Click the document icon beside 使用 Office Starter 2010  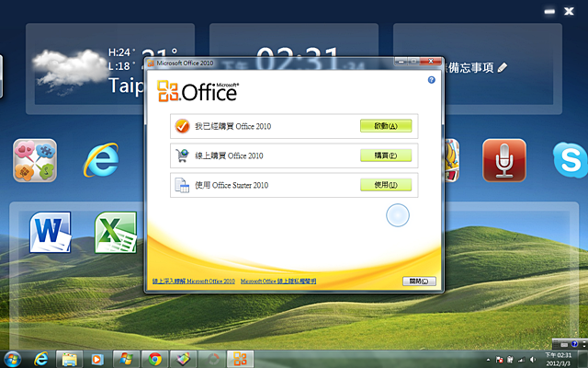tap(182, 185)
